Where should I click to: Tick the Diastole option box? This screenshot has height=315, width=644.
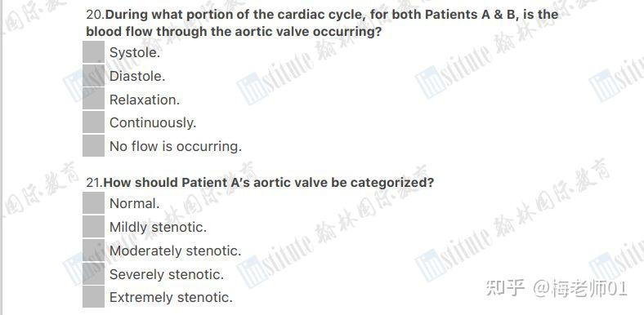pos(94,76)
